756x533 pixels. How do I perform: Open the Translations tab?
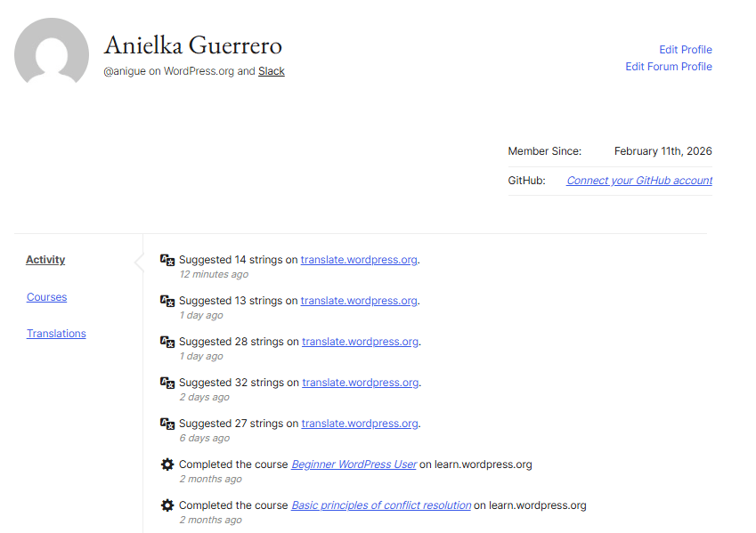click(x=56, y=334)
